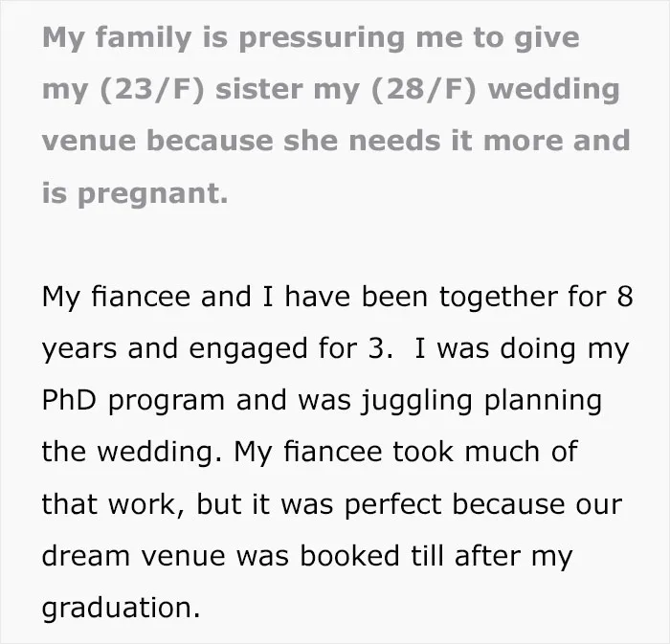The width and height of the screenshot is (670, 644).
Task: Click the word "pregnant." ending the title
Action: tap(153, 195)
